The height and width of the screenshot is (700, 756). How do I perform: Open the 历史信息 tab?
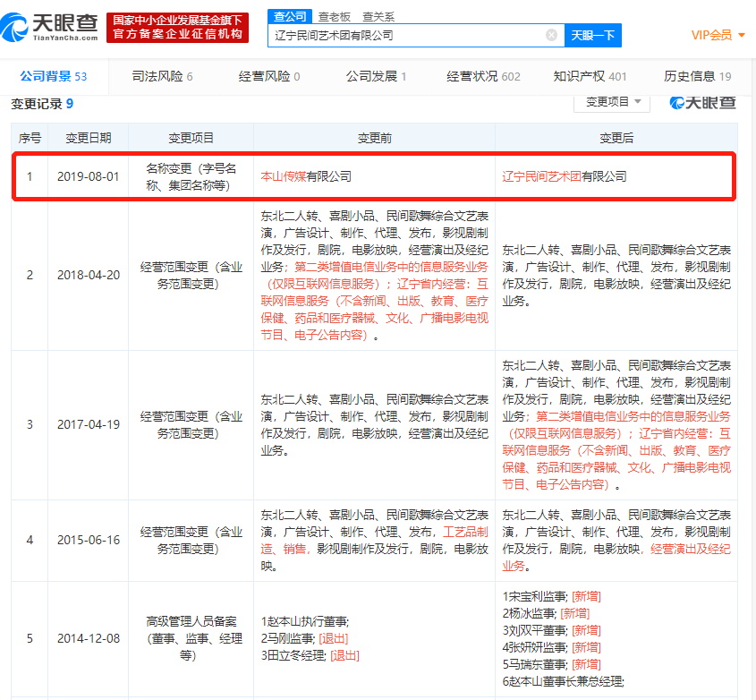click(697, 76)
